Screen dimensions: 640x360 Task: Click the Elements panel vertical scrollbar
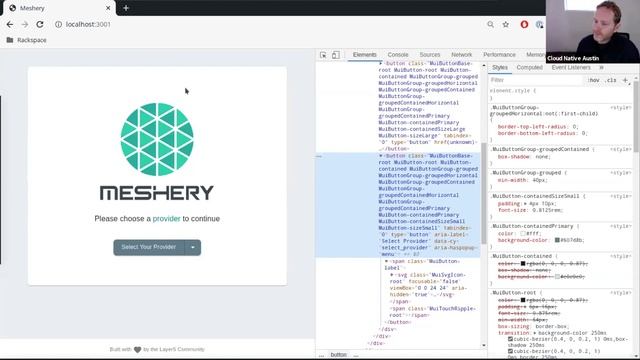(x=484, y=193)
